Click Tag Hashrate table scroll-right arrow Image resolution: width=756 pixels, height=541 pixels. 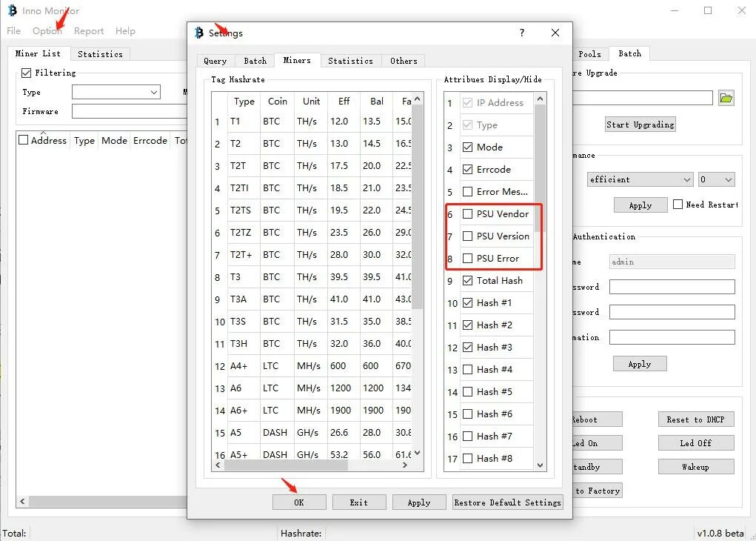[x=405, y=465]
